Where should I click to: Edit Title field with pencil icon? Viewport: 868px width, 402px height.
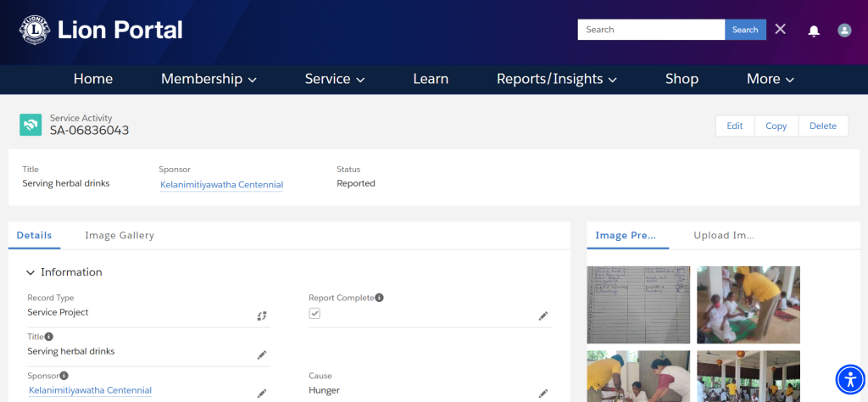point(262,355)
